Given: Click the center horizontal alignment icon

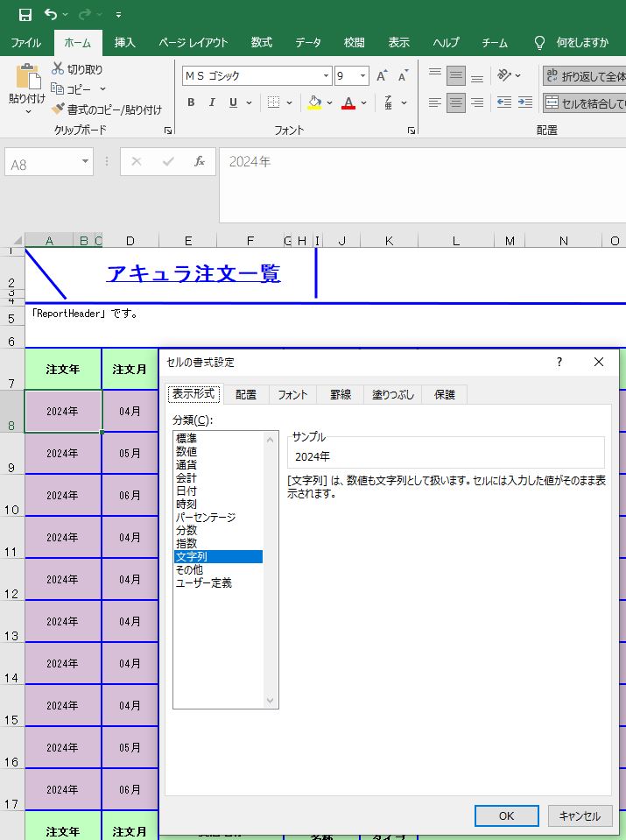Looking at the screenshot, I should click(455, 102).
